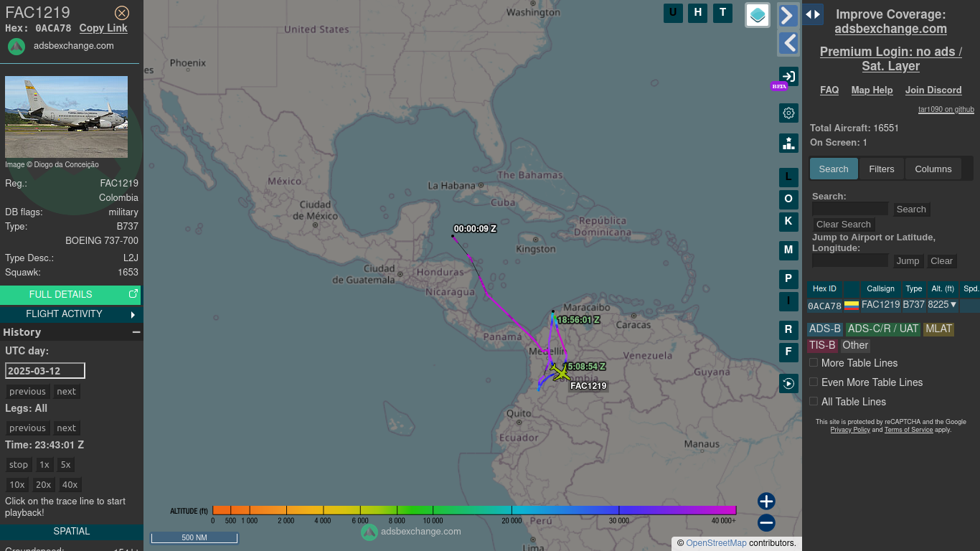Toggle the M map button

788,250
